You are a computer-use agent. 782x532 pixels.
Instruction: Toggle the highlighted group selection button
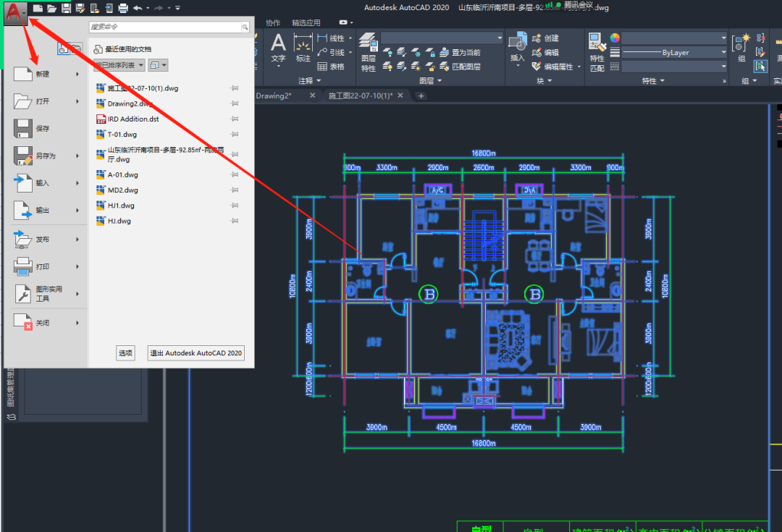(x=760, y=66)
